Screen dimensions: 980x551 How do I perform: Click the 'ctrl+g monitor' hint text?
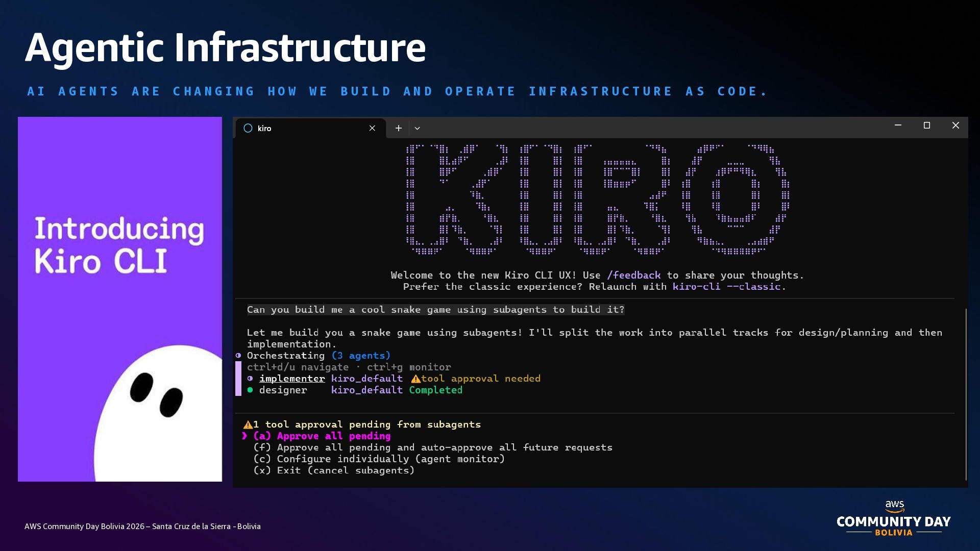[409, 367]
